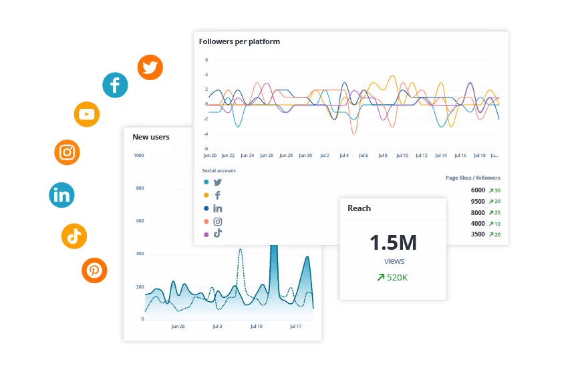Click the green trend arrow next to 4000
Viewport: 588px width, 376px height.
(x=491, y=224)
